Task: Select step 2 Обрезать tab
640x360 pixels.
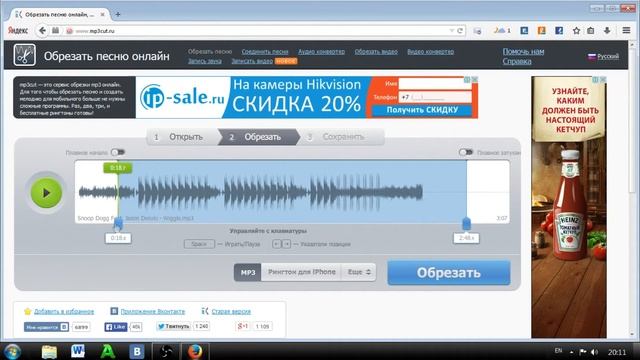Action: point(259,137)
